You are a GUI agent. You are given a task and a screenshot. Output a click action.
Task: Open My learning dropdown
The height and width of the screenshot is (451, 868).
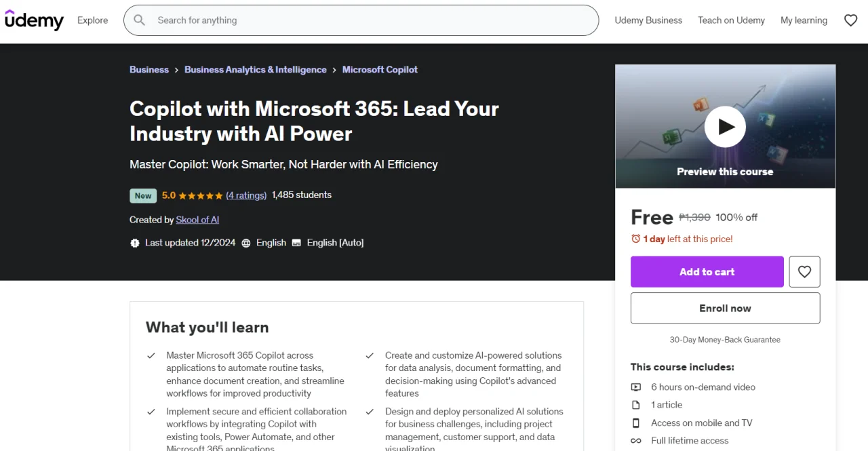804,20
